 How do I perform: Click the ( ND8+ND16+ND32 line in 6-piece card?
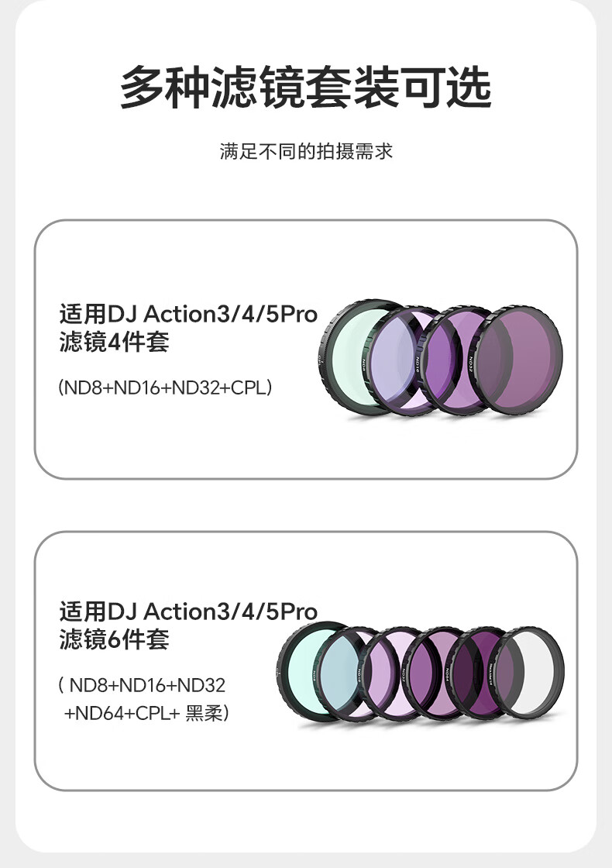(x=142, y=686)
